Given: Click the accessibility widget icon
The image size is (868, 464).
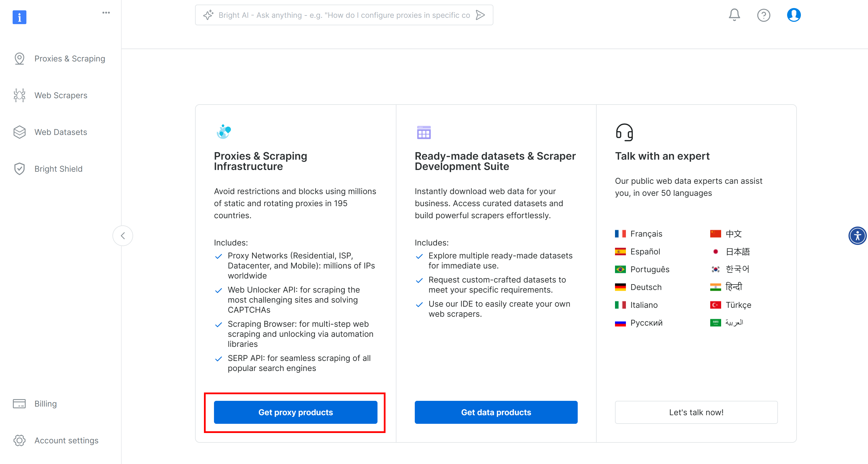Looking at the screenshot, I should pyautogui.click(x=857, y=235).
